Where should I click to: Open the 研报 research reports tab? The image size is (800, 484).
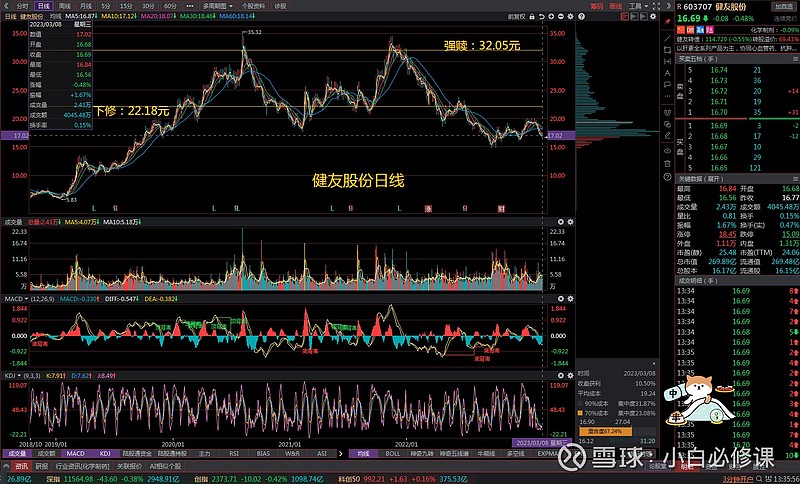[x=42, y=466]
